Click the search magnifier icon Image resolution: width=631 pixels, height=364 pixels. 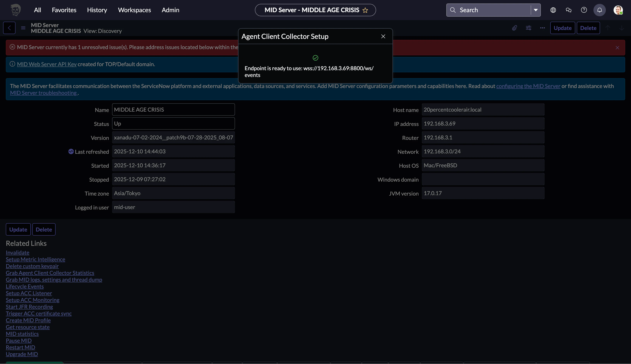453,10
